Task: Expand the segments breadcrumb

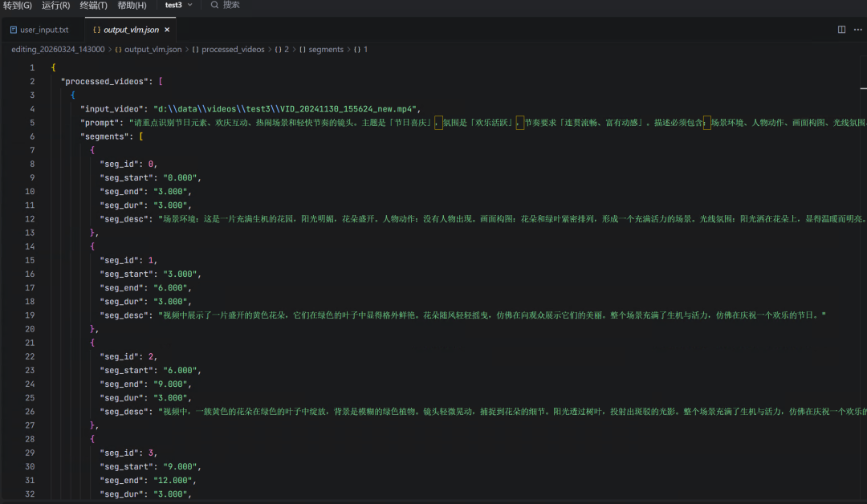Action: [326, 49]
